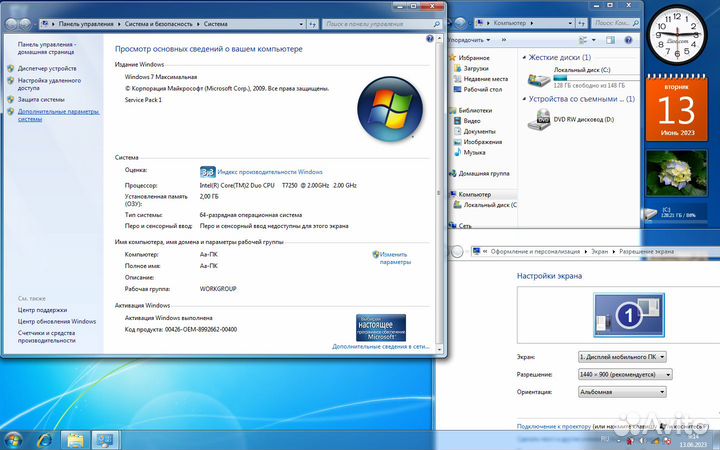This screenshot has width=720, height=450.
Task: Open the Windows Start menu orb
Action: pyautogui.click(x=13, y=440)
